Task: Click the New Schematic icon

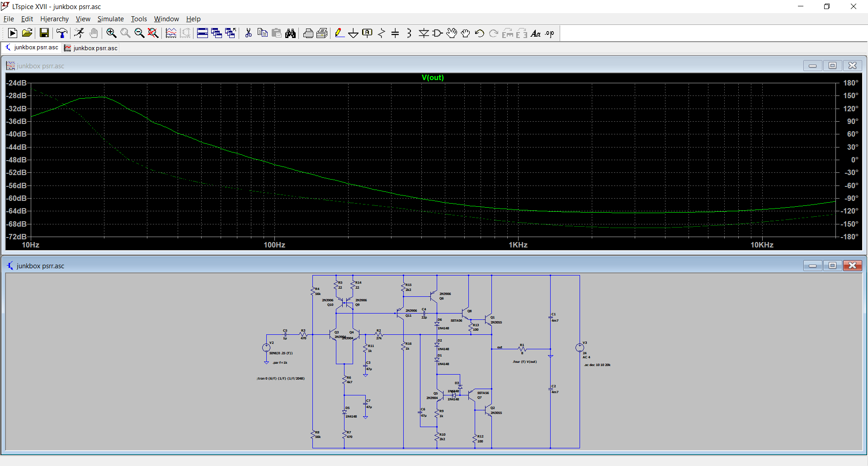Action: (x=13, y=33)
